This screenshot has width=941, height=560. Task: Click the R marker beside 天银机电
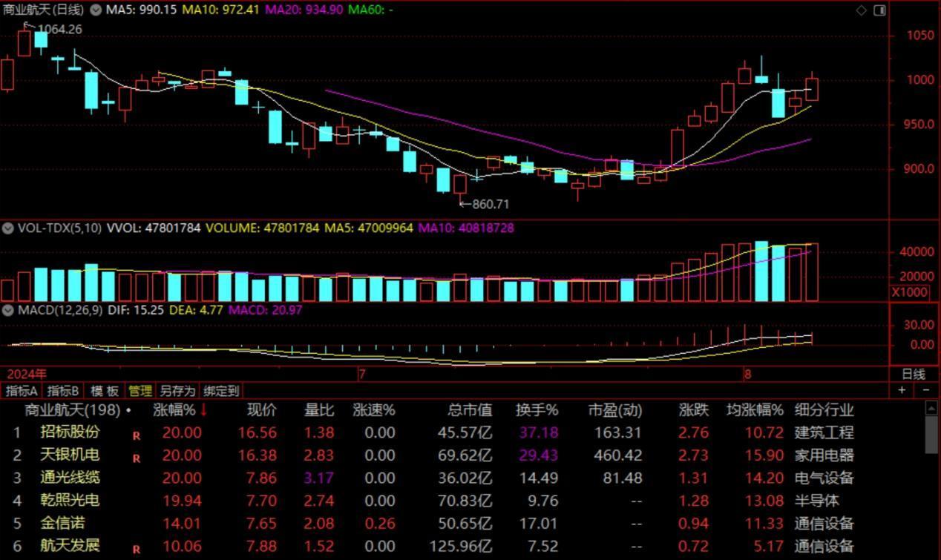click(x=137, y=459)
